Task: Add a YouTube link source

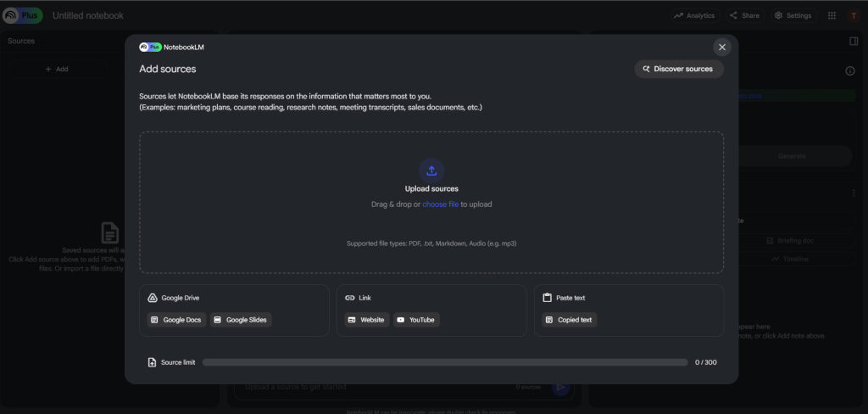Action: coord(416,320)
